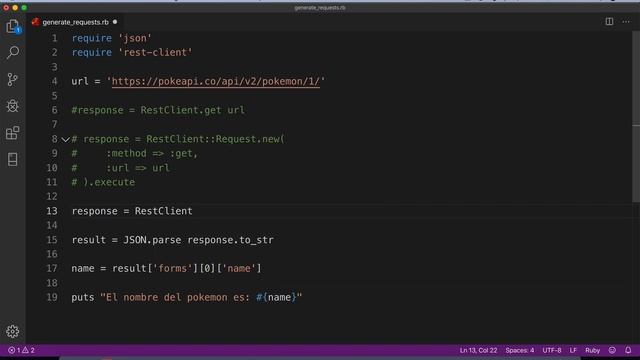Open the Source Control view
The height and width of the screenshot is (360, 640).
13,79
